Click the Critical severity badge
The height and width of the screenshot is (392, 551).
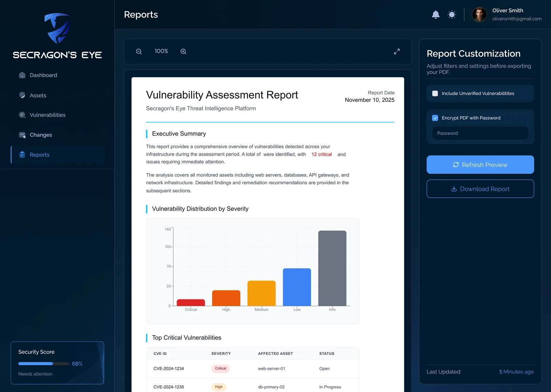pyautogui.click(x=220, y=369)
